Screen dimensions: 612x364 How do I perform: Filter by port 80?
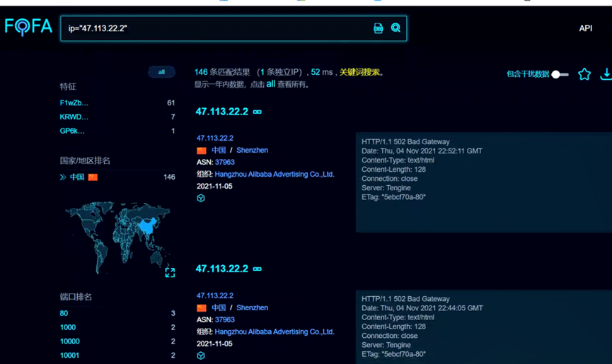pos(64,313)
